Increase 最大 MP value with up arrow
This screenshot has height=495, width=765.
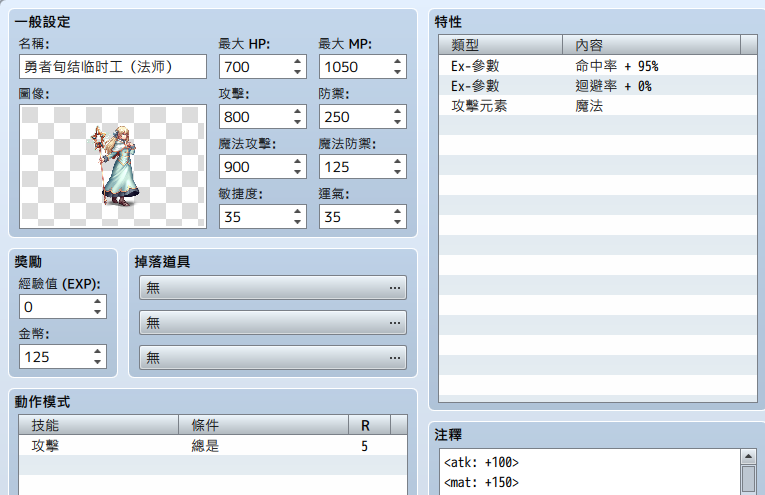[398, 61]
